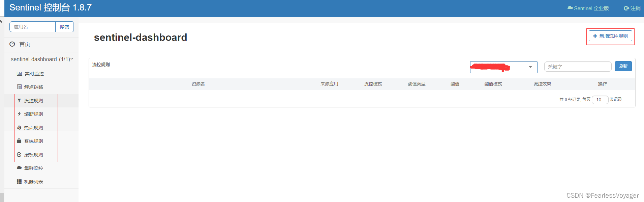
Task: Click the 流控模式 column header
Action: click(373, 84)
